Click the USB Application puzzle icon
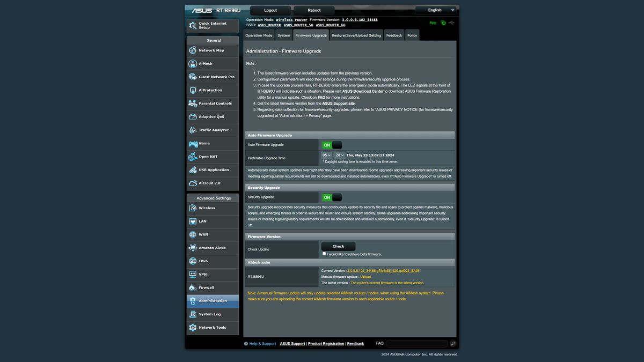 (193, 170)
